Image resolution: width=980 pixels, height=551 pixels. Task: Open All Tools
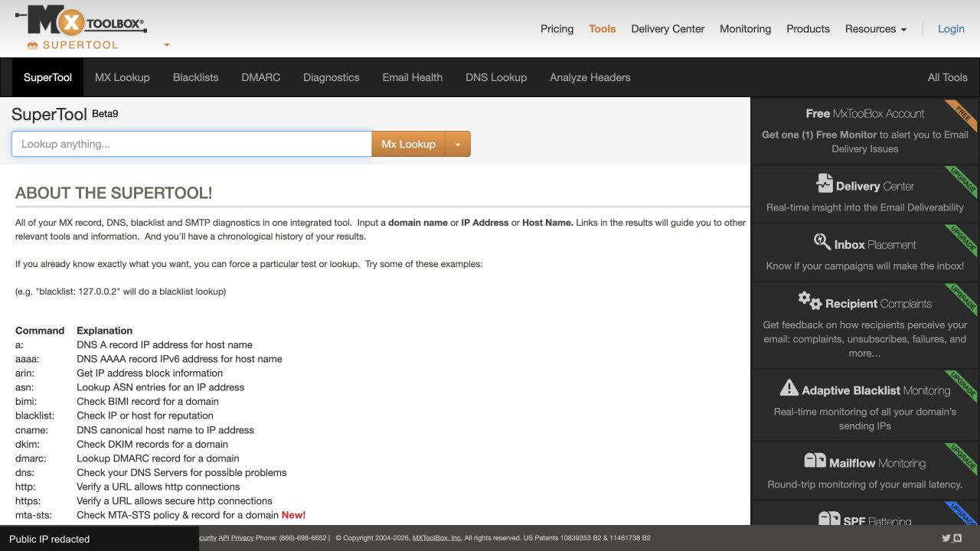click(x=948, y=77)
